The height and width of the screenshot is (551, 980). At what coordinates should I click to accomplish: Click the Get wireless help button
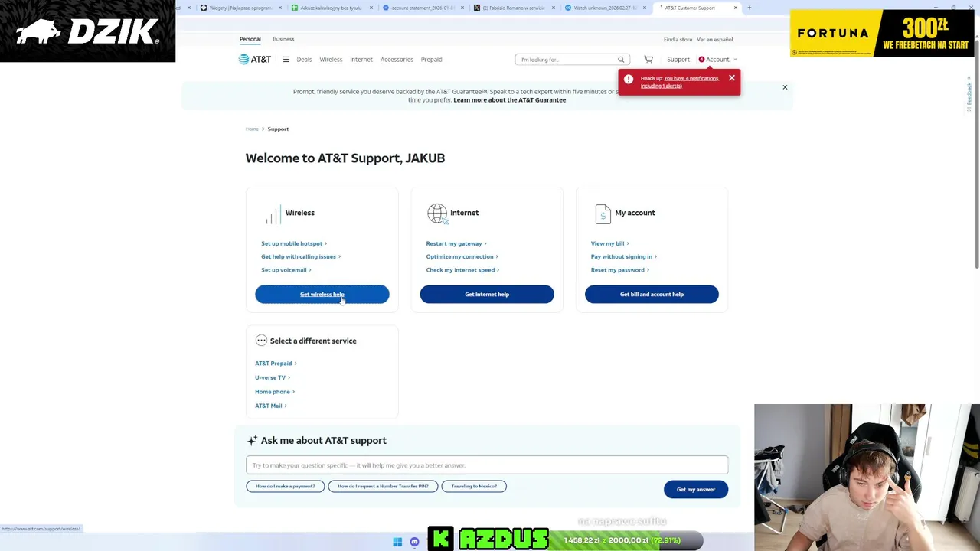coord(322,294)
